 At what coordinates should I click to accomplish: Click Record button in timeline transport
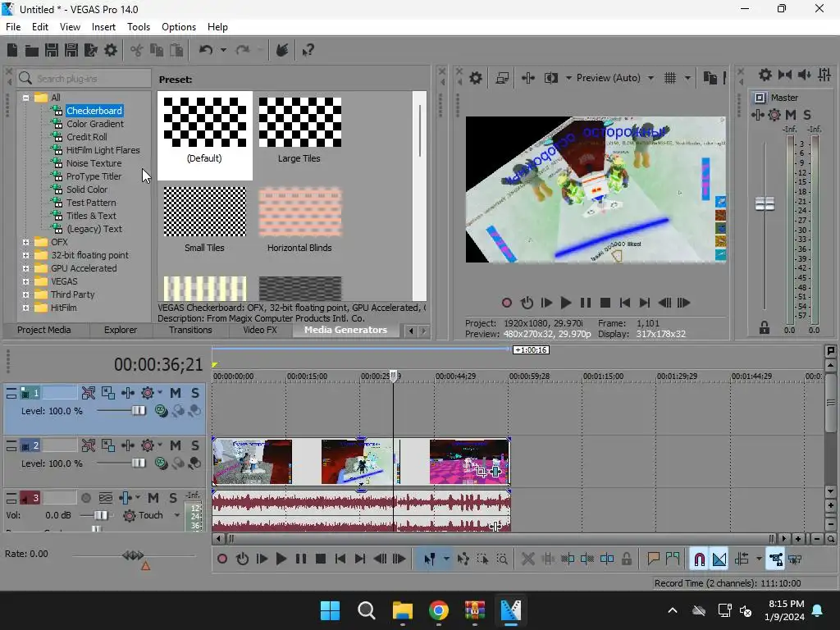pyautogui.click(x=222, y=559)
